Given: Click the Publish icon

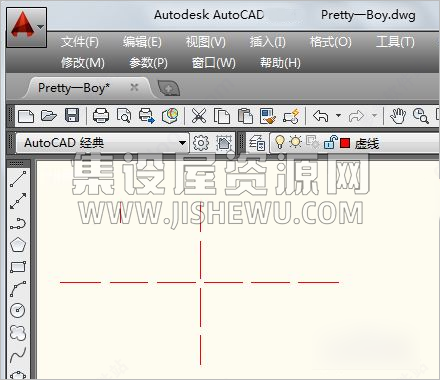Looking at the screenshot, I should 147,116.
